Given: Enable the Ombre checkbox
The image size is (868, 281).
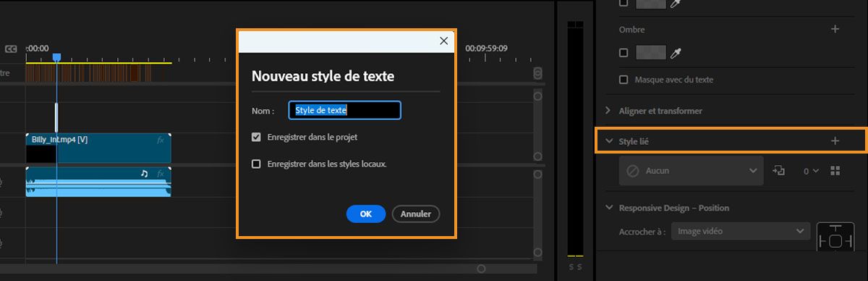Looking at the screenshot, I should tap(624, 53).
